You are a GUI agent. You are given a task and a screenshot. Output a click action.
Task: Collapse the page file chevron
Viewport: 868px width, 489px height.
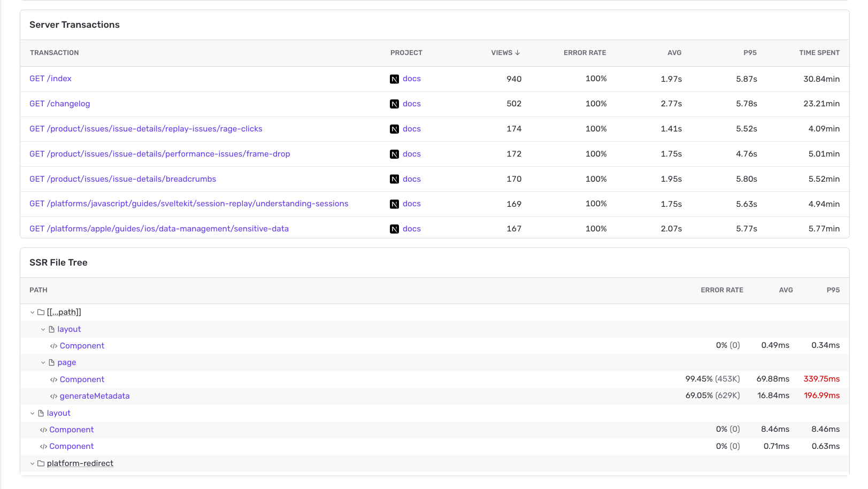coord(43,363)
